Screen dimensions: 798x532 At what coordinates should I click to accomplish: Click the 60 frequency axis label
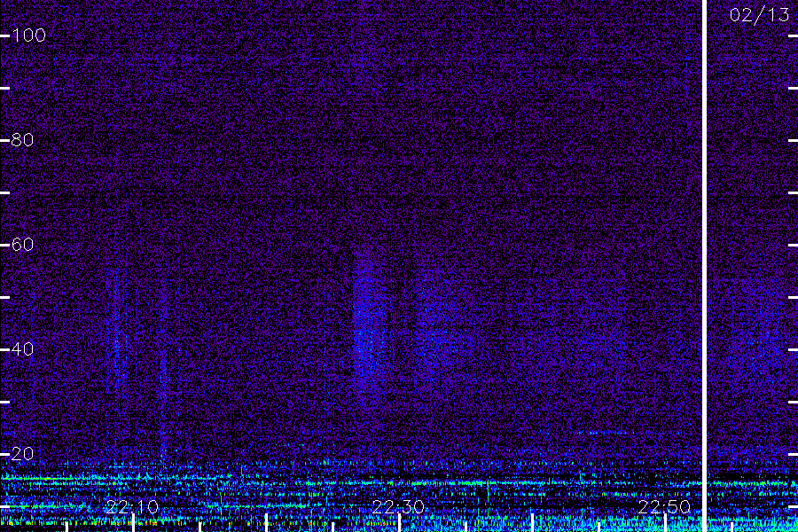[22, 245]
